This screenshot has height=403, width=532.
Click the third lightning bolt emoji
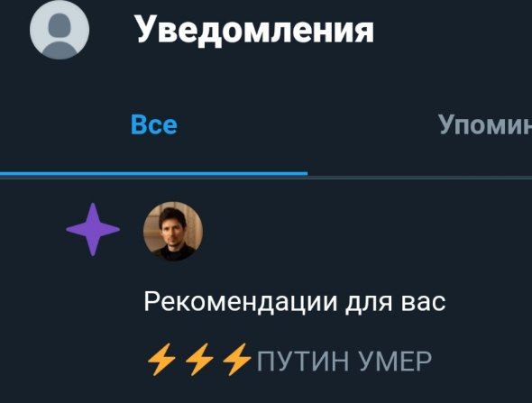click(237, 360)
